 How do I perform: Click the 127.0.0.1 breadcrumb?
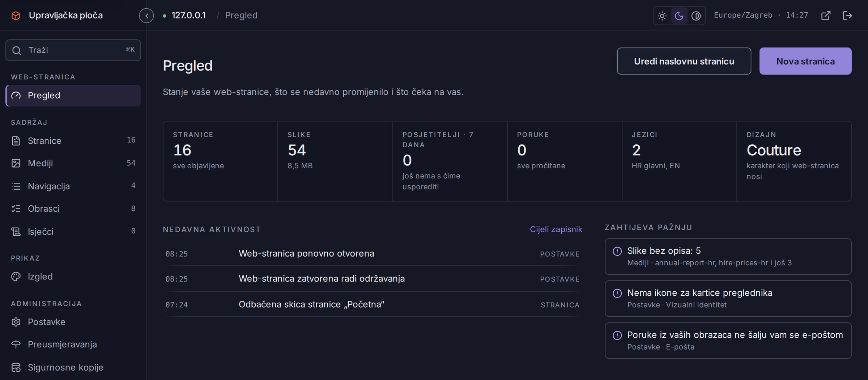[x=188, y=16]
